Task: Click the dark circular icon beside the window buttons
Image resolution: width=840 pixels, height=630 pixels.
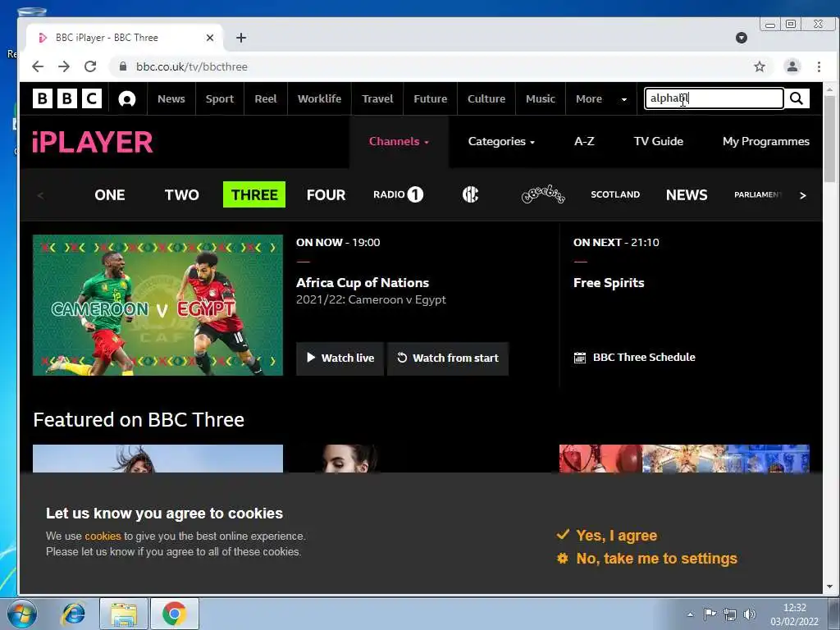Action: (x=742, y=38)
